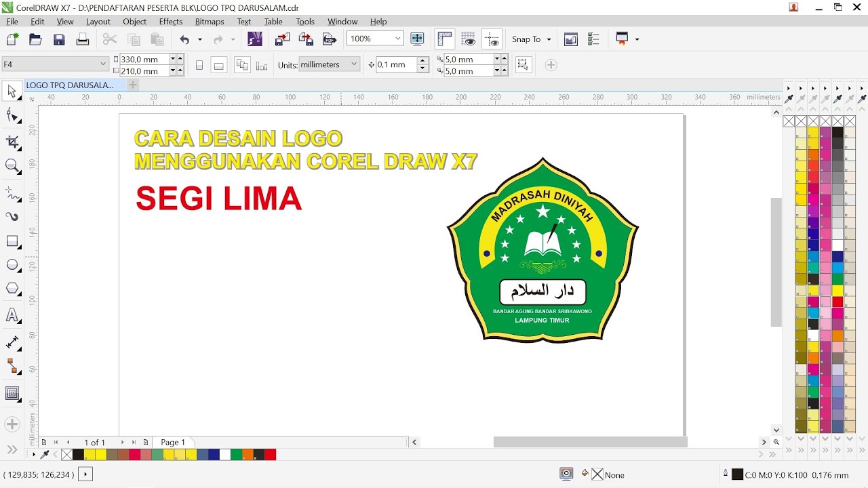Toggle Show Guidelines
Viewport: 868px width, 488px height.
(x=492, y=39)
